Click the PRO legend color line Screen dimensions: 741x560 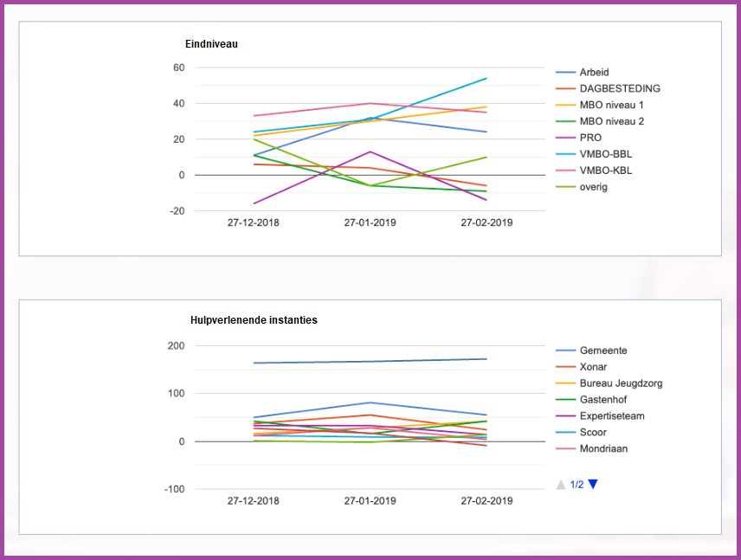(565, 138)
